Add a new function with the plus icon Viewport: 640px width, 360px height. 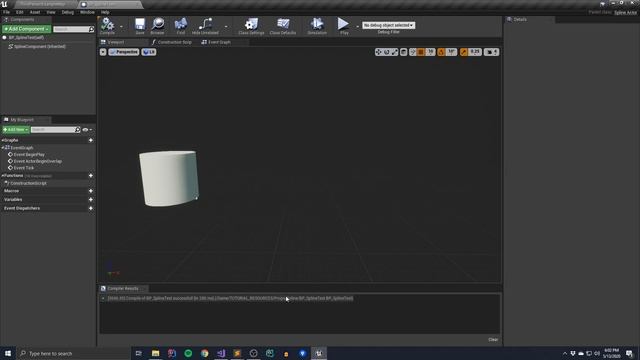click(x=91, y=176)
